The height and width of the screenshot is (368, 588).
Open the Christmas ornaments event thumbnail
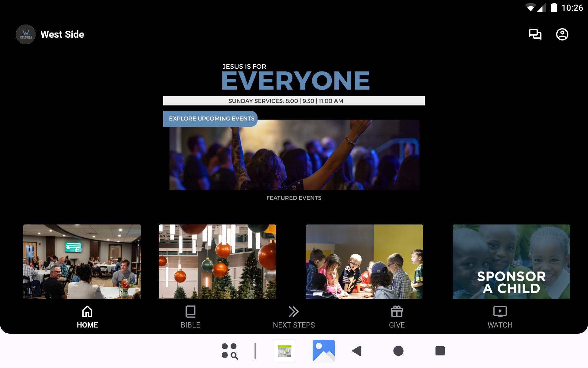point(217,262)
